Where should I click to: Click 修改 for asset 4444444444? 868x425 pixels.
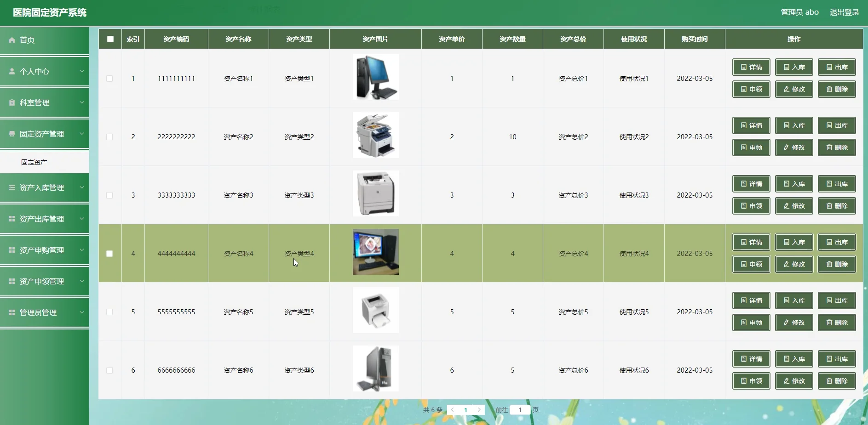pyautogui.click(x=794, y=264)
